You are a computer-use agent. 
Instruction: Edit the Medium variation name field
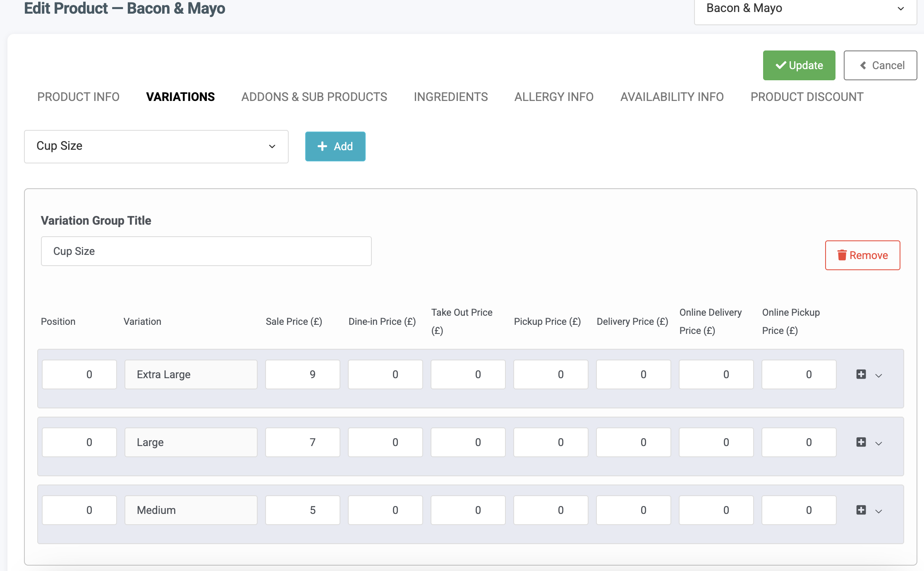point(190,510)
